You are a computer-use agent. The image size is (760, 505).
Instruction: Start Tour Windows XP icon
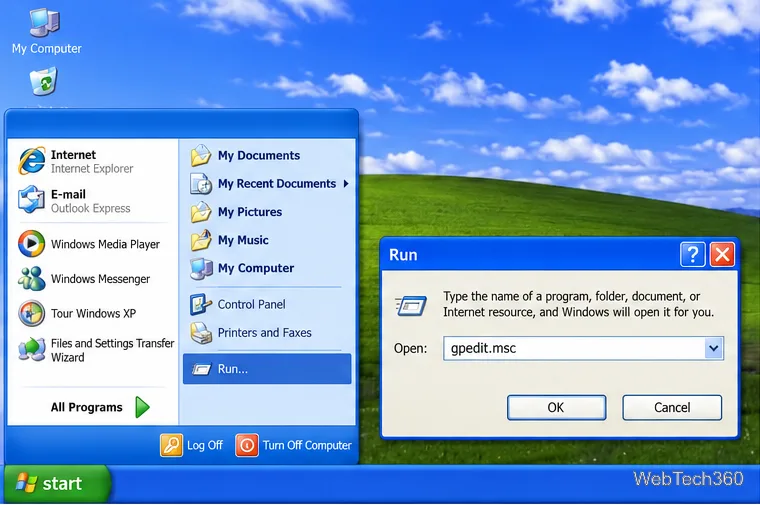click(32, 313)
